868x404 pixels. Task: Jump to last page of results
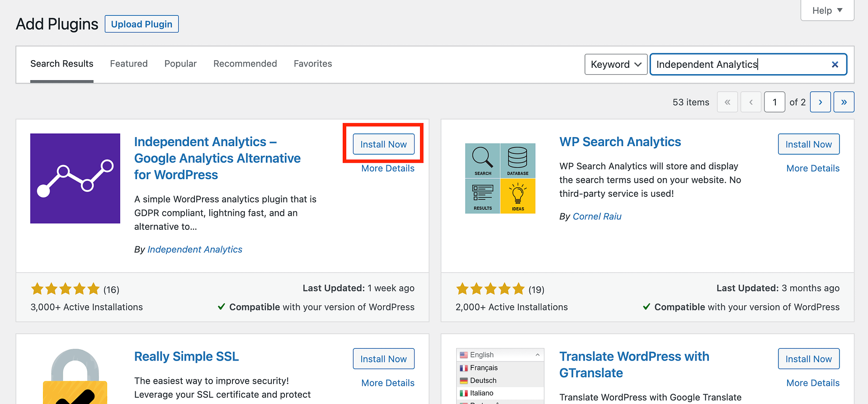[x=844, y=102]
